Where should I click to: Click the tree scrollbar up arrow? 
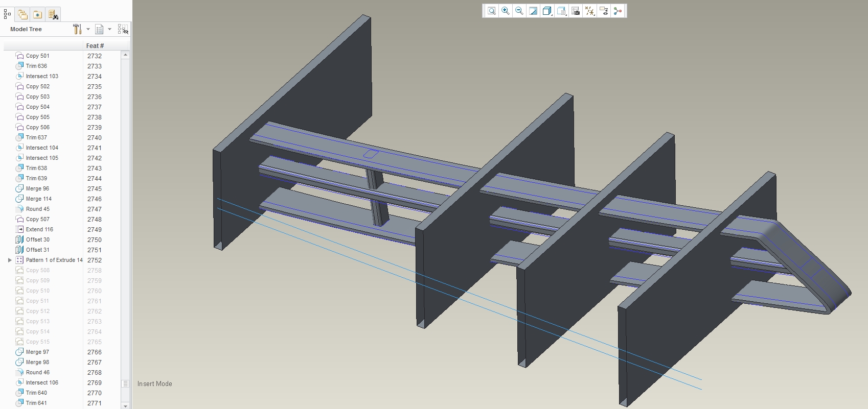(x=125, y=55)
